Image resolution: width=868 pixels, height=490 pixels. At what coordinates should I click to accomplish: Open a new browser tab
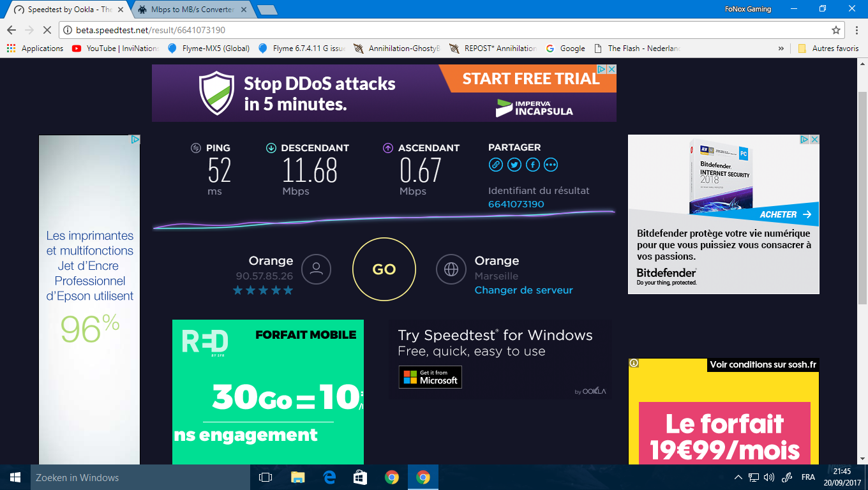(x=267, y=10)
